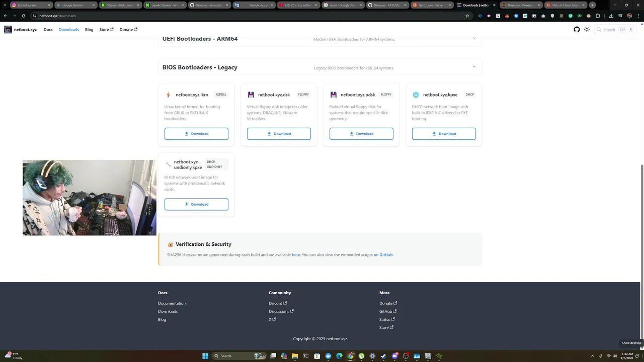Click Show desktop at taskbar corner
The image size is (644, 362).
click(642, 356)
